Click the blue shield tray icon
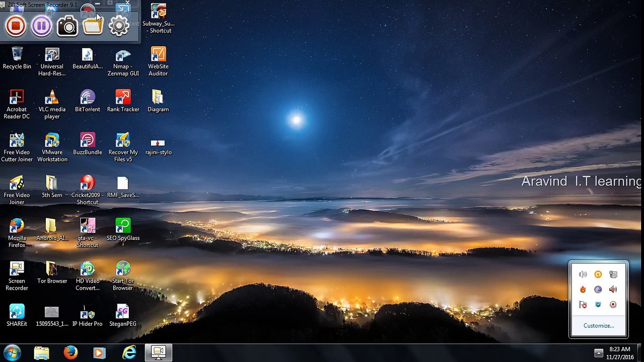The height and width of the screenshot is (362, 644). tap(598, 305)
